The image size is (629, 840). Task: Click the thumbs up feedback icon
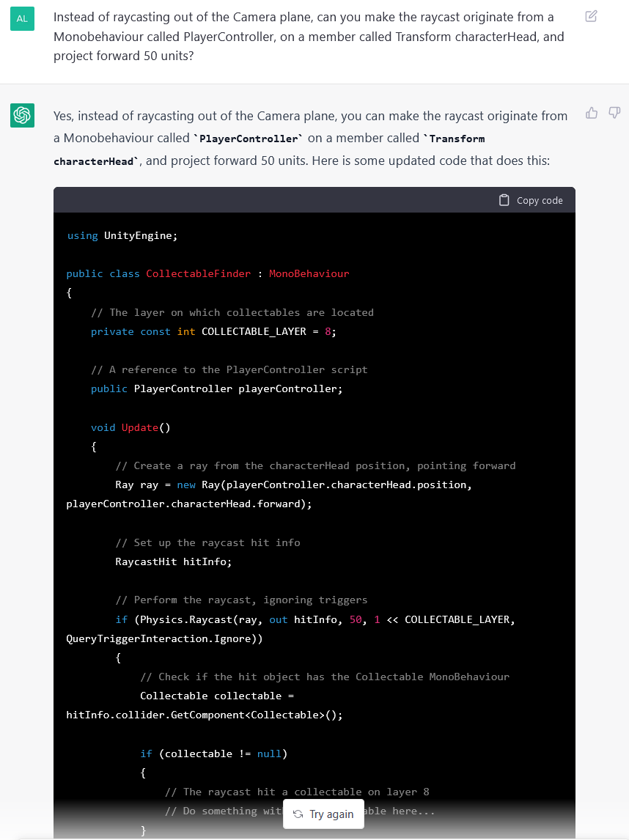592,112
